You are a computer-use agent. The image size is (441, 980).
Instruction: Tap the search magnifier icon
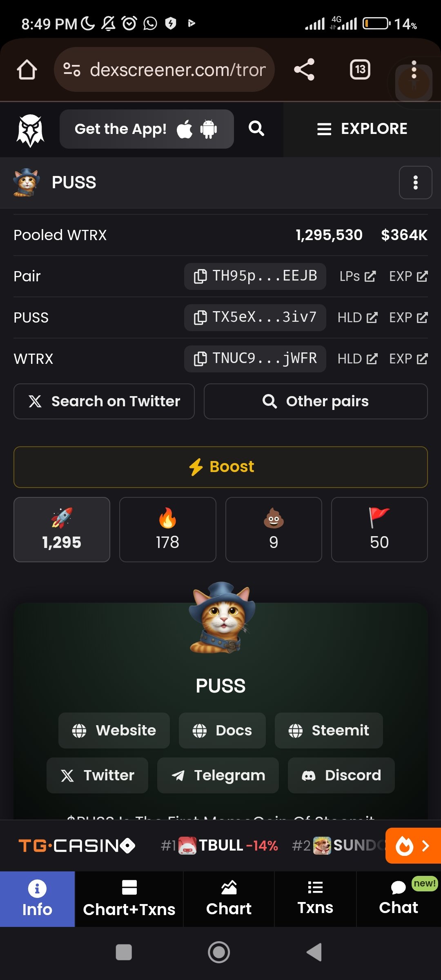256,129
